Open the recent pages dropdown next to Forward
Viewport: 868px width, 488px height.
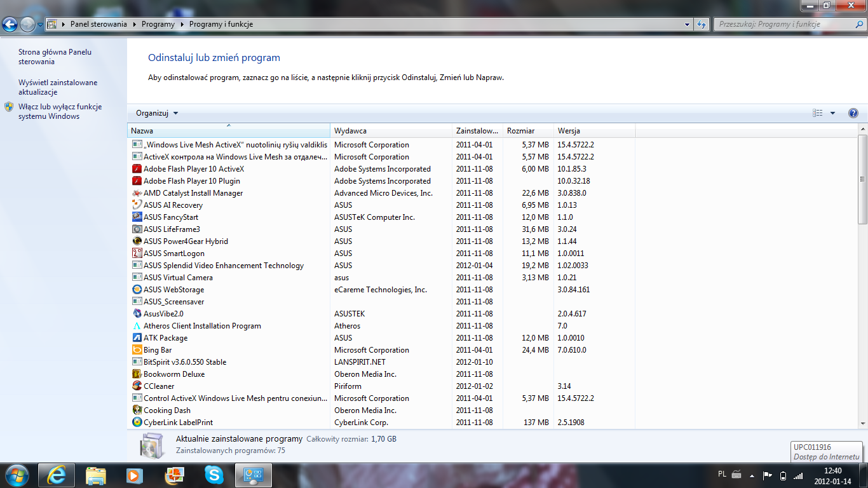tap(41, 24)
